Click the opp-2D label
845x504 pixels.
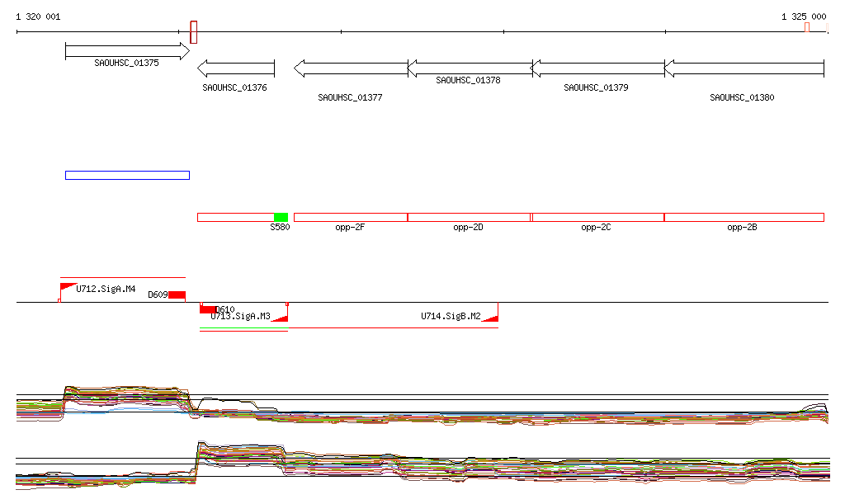pos(468,227)
